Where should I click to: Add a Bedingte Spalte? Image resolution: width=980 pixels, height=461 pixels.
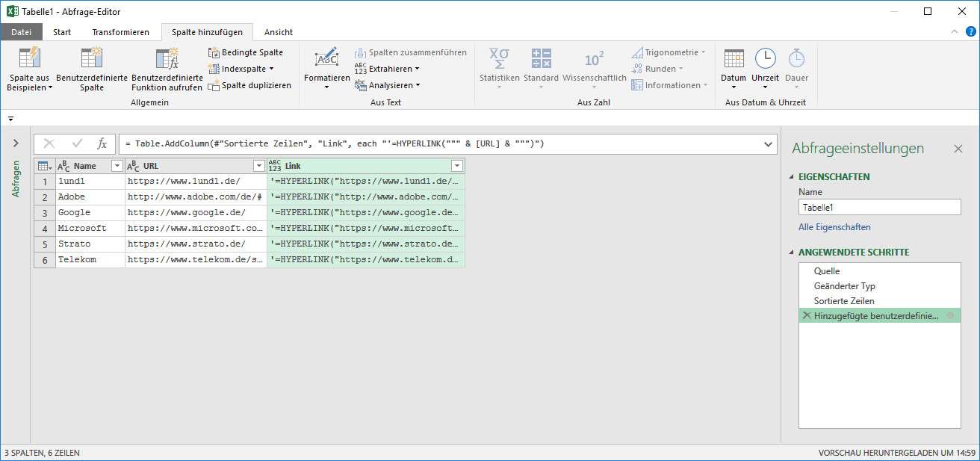[x=246, y=52]
